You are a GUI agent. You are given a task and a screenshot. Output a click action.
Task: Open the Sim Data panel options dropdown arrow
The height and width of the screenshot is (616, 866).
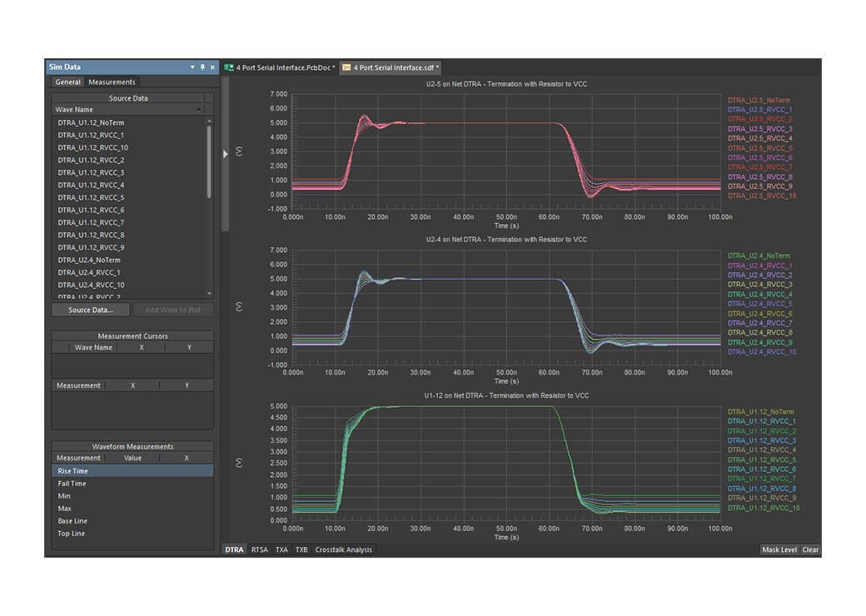point(192,67)
